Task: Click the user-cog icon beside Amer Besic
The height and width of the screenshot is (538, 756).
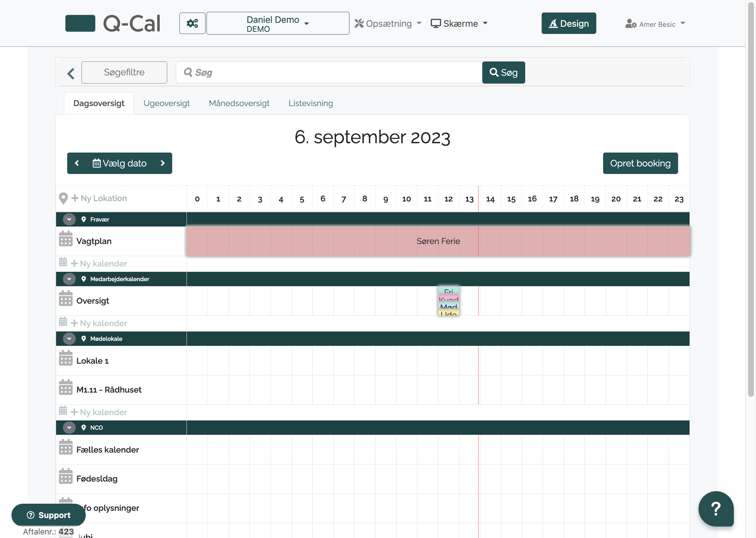Action: click(x=631, y=24)
